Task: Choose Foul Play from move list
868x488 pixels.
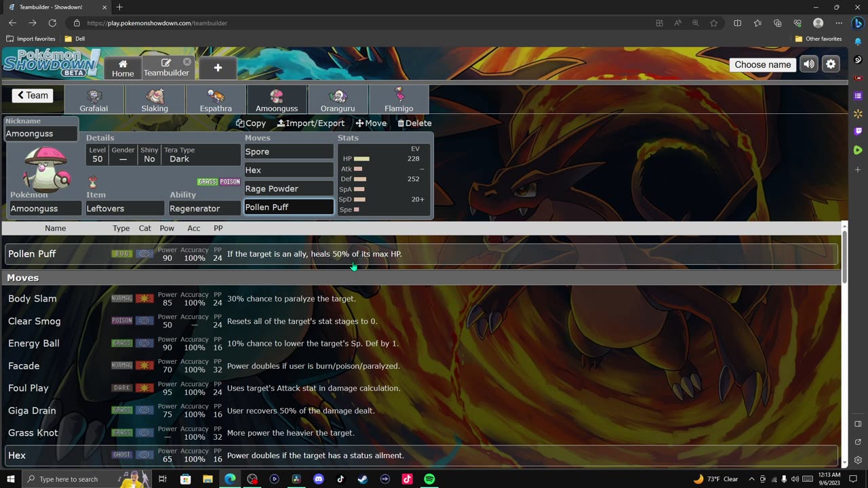Action: (421, 388)
